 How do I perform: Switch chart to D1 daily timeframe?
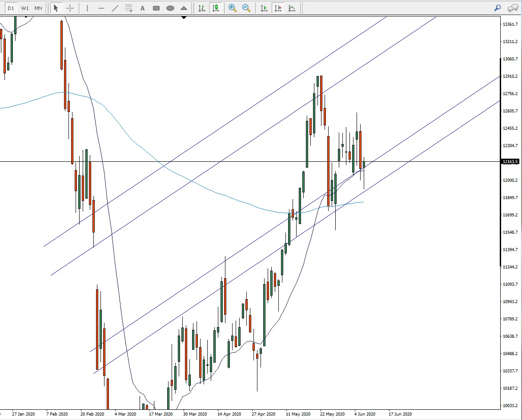[x=11, y=8]
